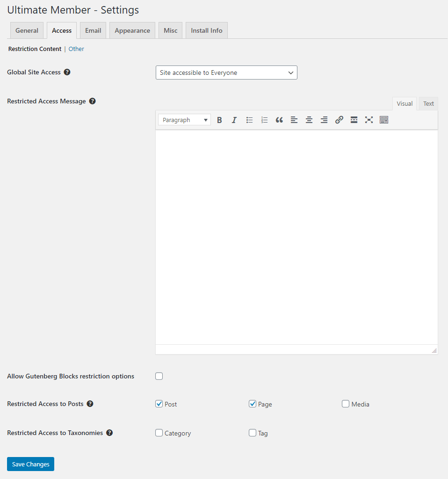Toggle the editor toolbar kitchen sink
The width and height of the screenshot is (448, 479).
coord(384,120)
